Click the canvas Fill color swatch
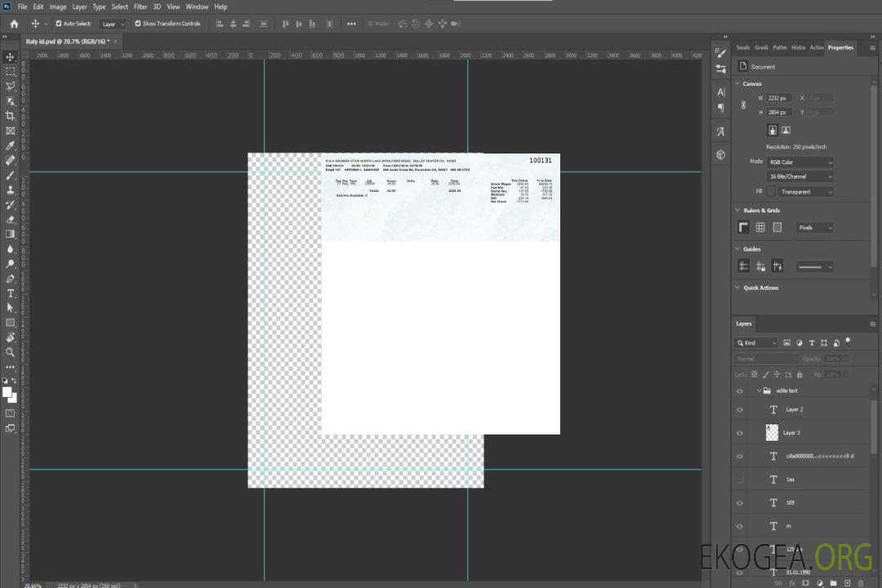 pyautogui.click(x=770, y=191)
